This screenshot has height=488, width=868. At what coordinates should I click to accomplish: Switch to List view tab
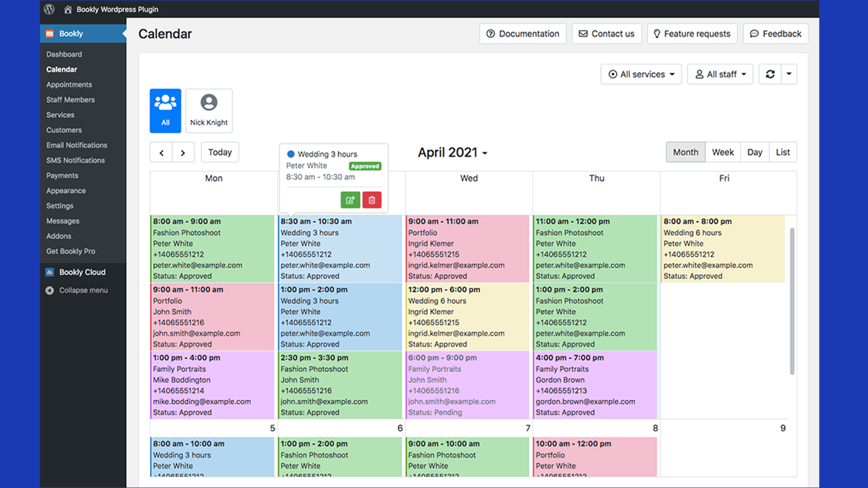pos(783,152)
